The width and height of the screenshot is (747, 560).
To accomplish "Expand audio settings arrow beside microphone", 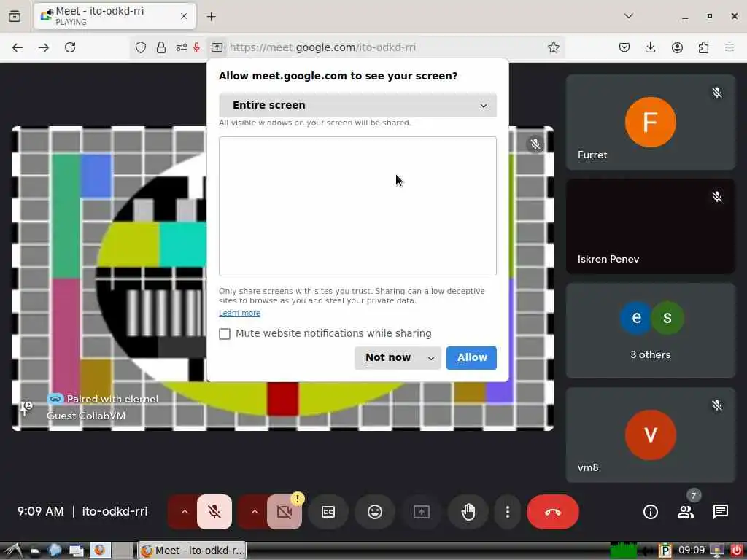I will tap(185, 512).
